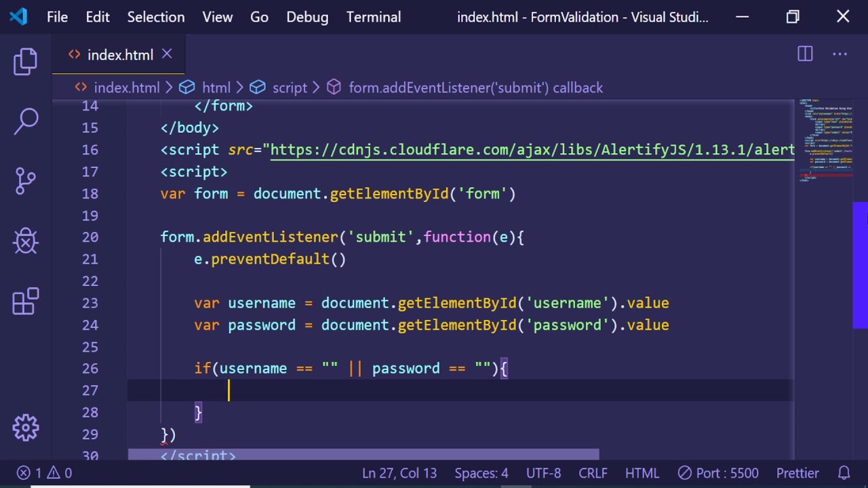Open the Search view in activity bar
This screenshot has width=868, height=488.
pos(26,122)
